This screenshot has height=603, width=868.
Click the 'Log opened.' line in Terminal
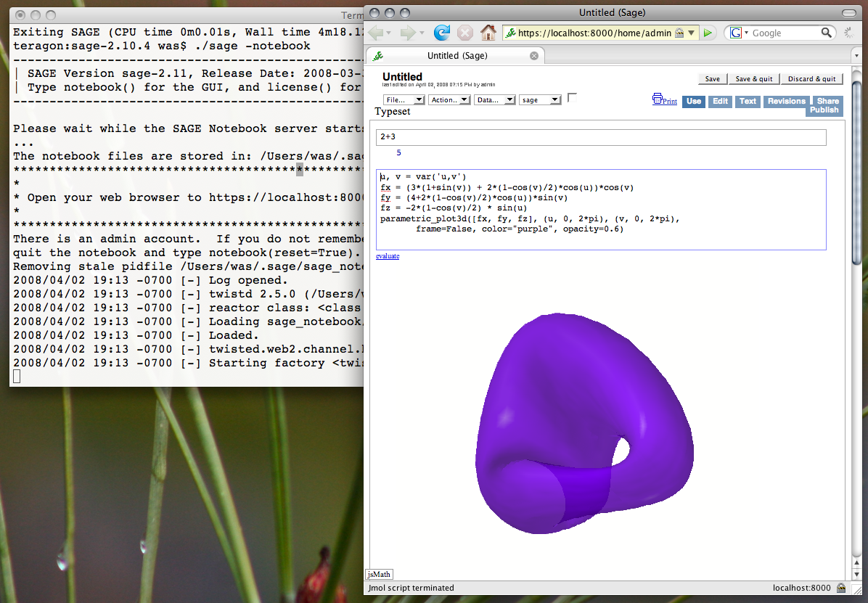pos(248,280)
